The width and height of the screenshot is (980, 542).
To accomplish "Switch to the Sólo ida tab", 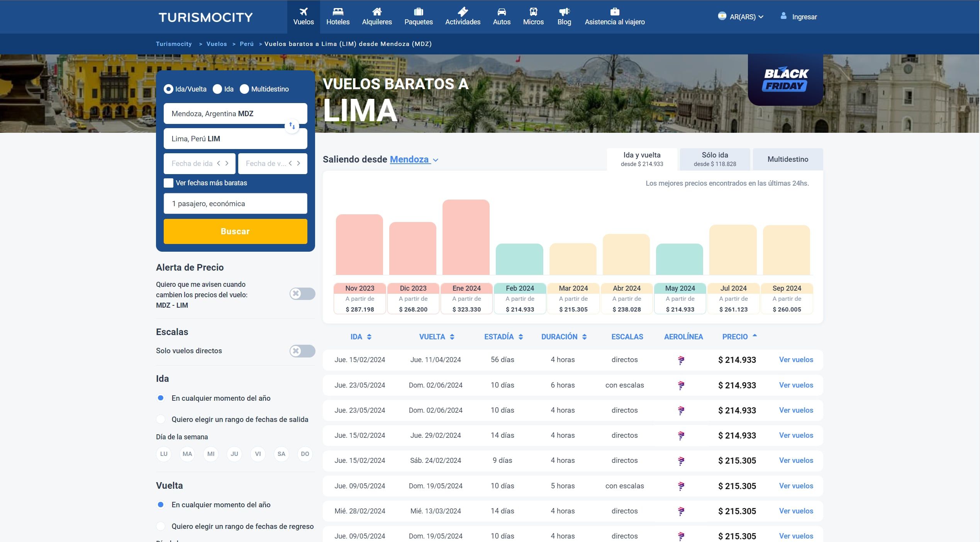I will point(714,159).
